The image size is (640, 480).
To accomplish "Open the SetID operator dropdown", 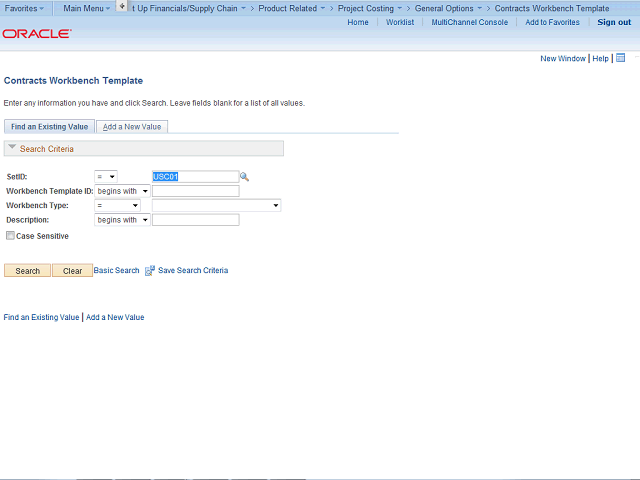I will tap(106, 177).
